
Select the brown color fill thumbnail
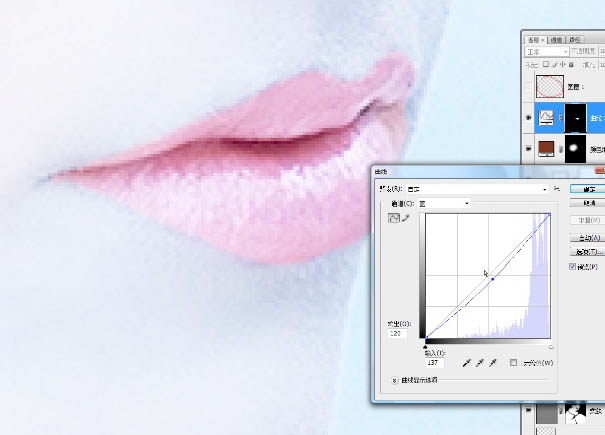pyautogui.click(x=546, y=149)
